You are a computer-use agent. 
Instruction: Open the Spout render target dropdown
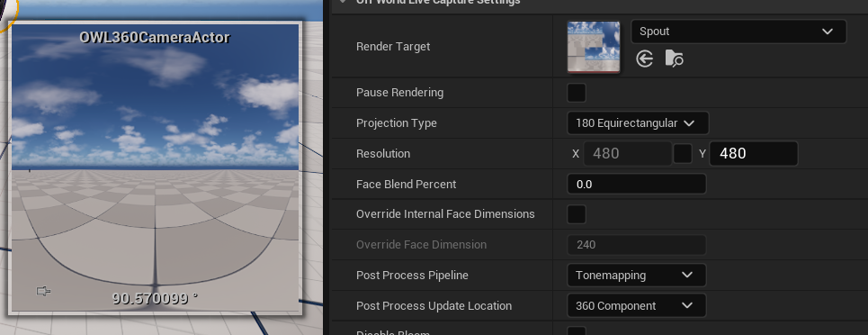click(x=738, y=32)
